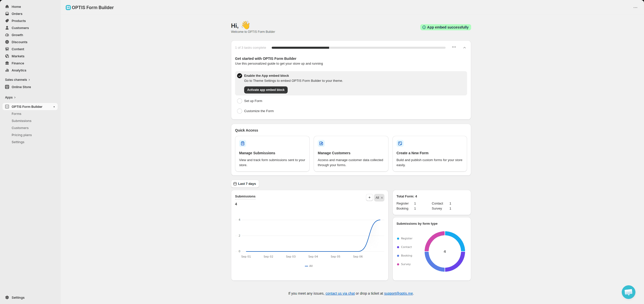Open the Settings submenu item under OPTIS Form Builder

click(x=18, y=142)
